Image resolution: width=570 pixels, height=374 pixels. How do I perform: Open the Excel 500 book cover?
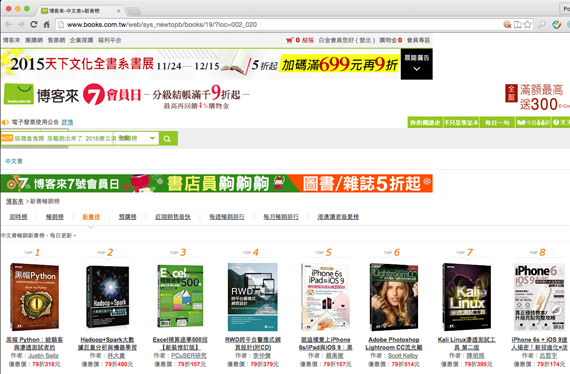[180, 296]
